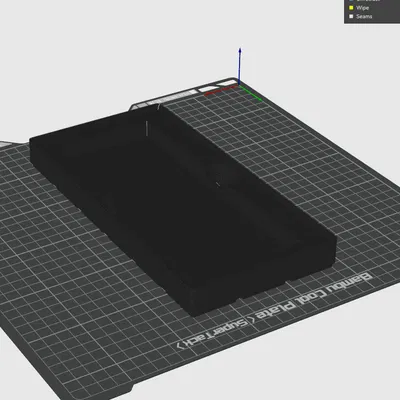Click the blue Z axis arrow

point(240,65)
